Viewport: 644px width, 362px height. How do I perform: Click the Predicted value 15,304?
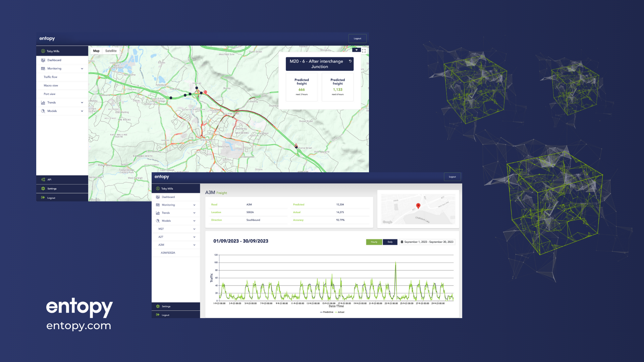340,204
